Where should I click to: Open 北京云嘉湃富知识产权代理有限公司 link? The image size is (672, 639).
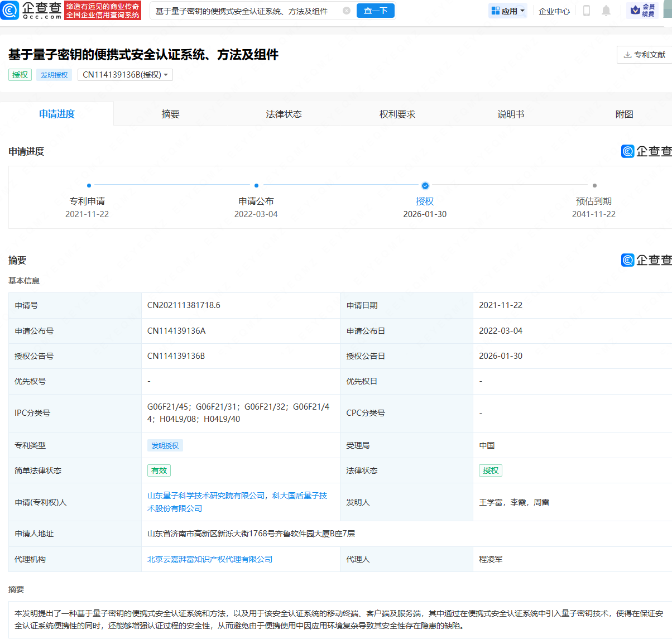pyautogui.click(x=210, y=559)
